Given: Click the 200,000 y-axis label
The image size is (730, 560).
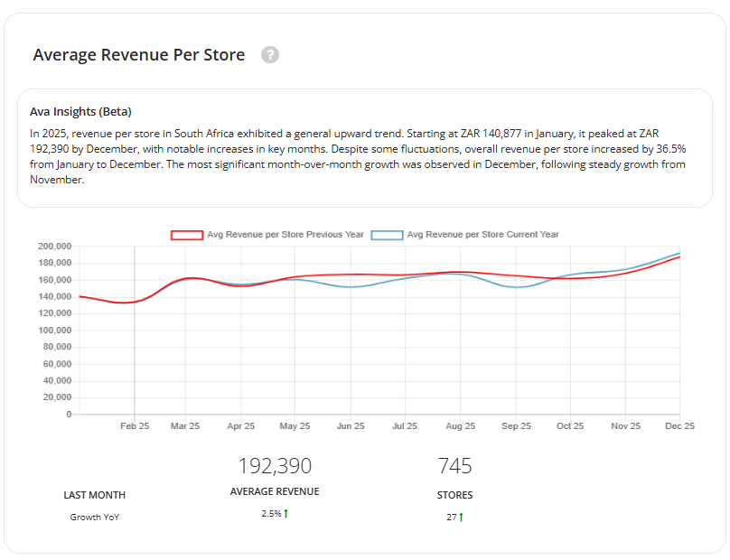Looking at the screenshot, I should [54, 247].
